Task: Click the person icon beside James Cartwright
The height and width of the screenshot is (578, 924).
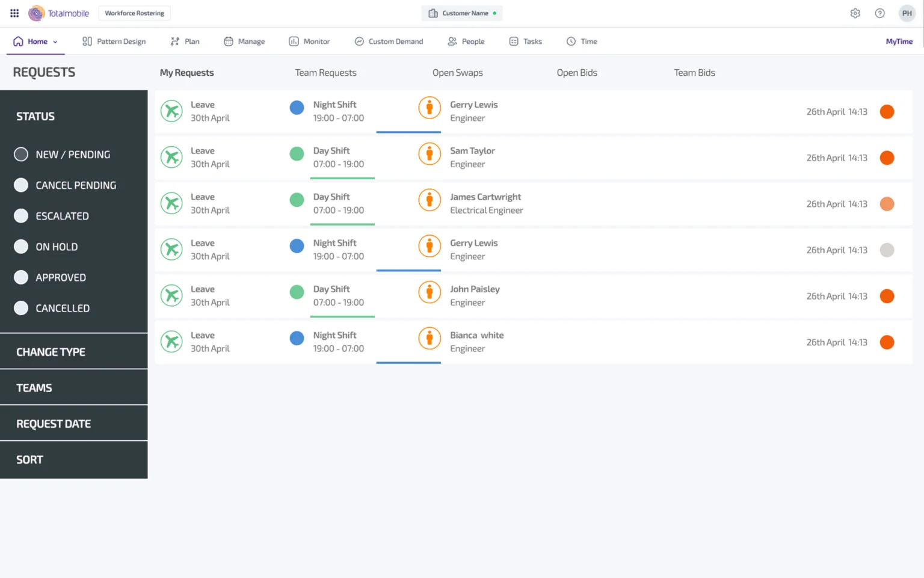Action: pos(430,200)
